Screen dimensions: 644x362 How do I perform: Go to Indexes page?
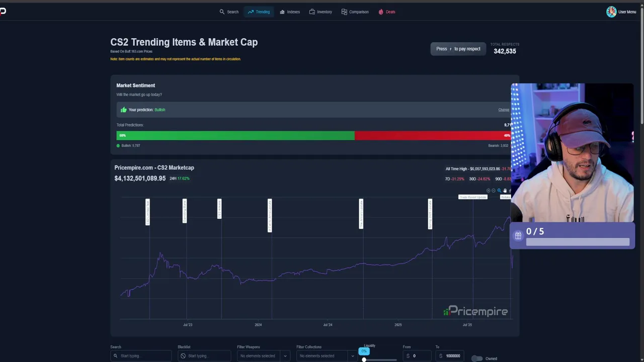point(289,12)
